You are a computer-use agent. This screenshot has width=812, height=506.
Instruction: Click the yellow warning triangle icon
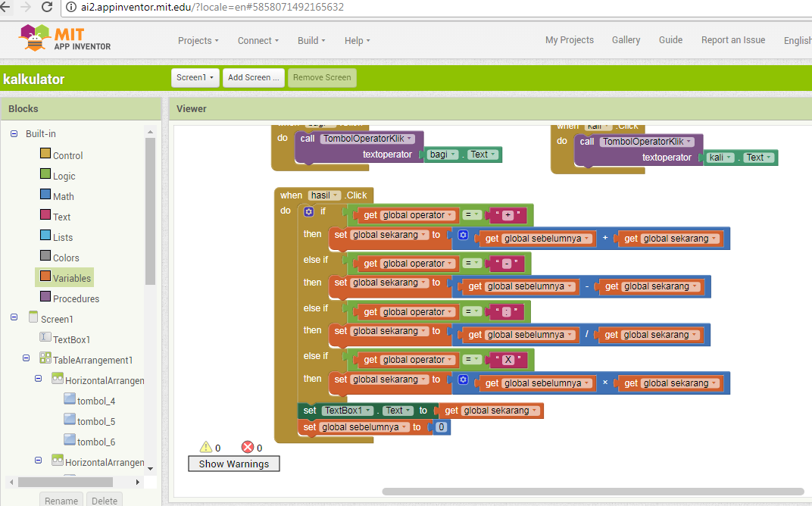pyautogui.click(x=206, y=447)
